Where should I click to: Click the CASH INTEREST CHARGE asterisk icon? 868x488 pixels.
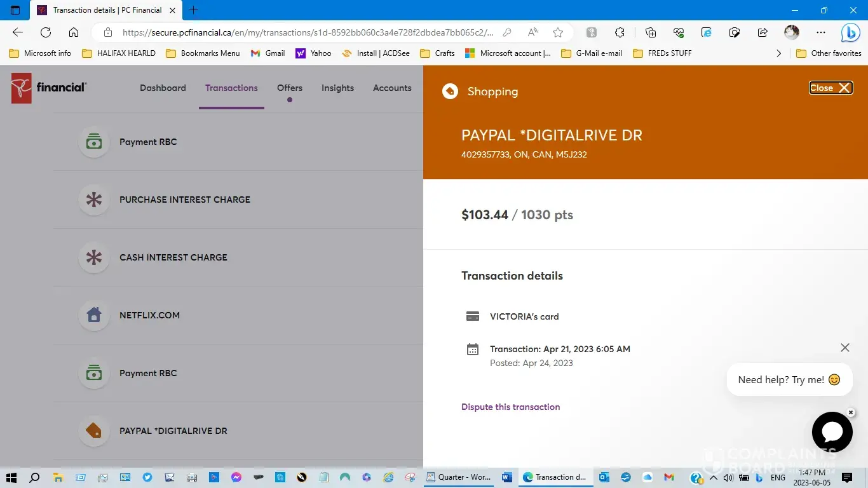coord(94,257)
